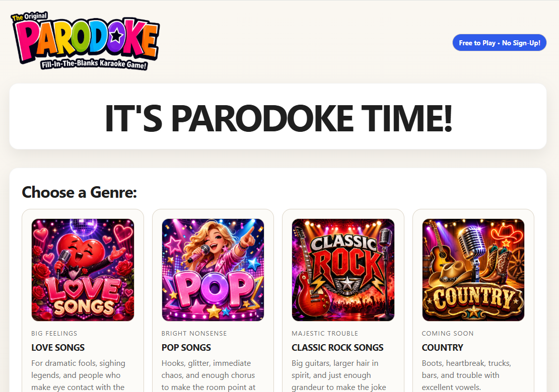Select the CLASSIC ROCK SONGS title
559x392 pixels.
point(337,347)
